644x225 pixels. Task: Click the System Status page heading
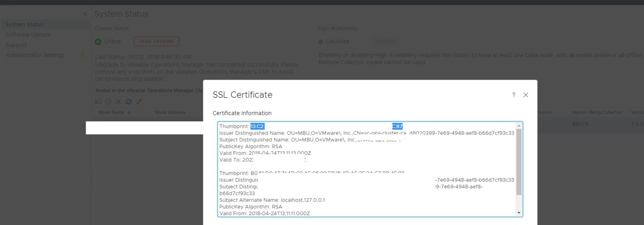click(121, 14)
